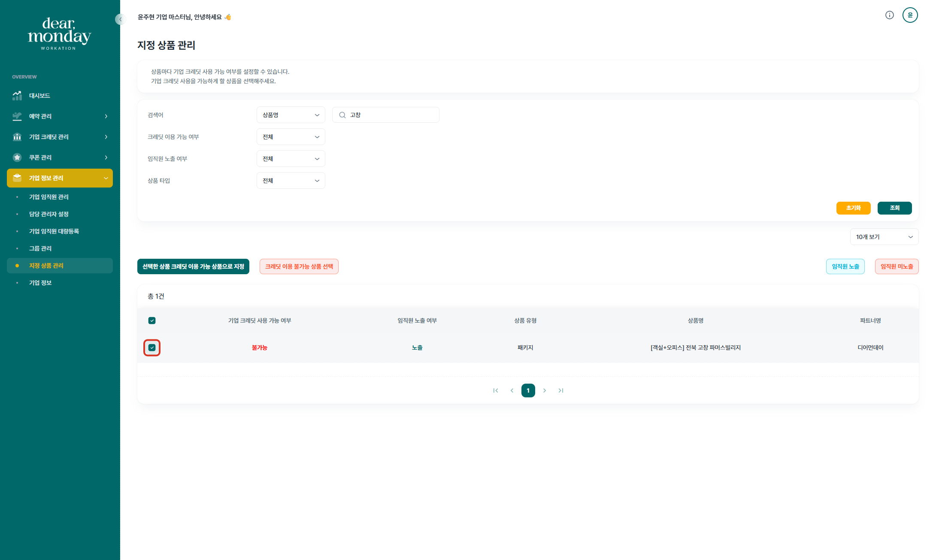Open the 크레딧 이용 가능 여부 dropdown
This screenshot has width=936, height=560.
[x=291, y=137]
